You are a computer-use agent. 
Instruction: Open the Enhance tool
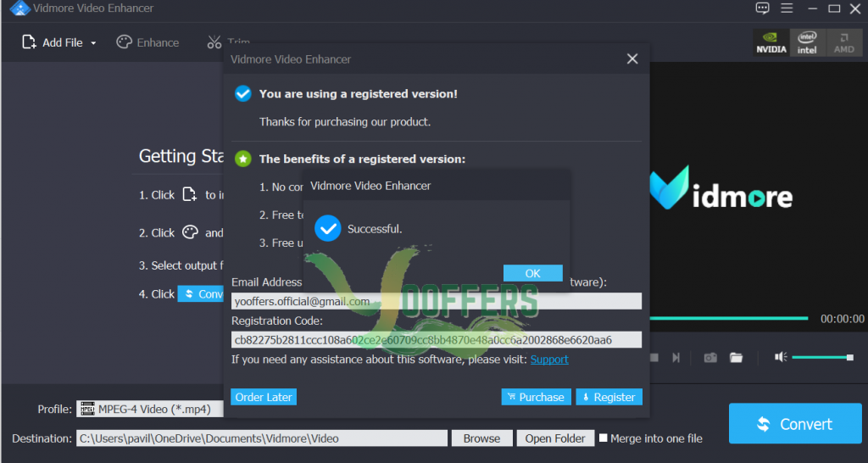point(147,42)
